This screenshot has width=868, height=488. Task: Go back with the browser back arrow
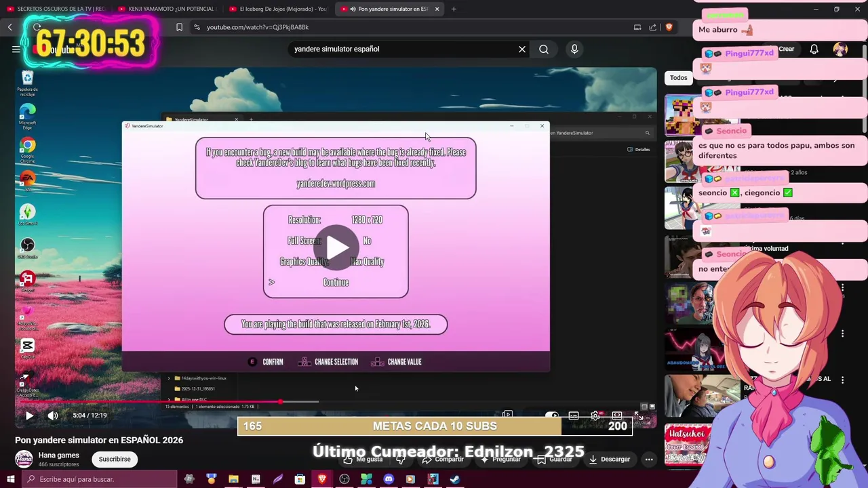(10, 27)
